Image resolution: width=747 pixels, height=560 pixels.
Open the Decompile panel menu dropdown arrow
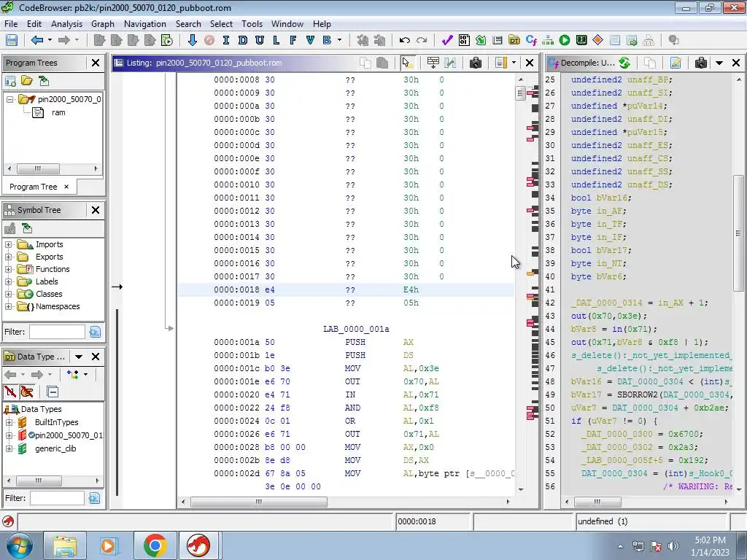tap(719, 63)
